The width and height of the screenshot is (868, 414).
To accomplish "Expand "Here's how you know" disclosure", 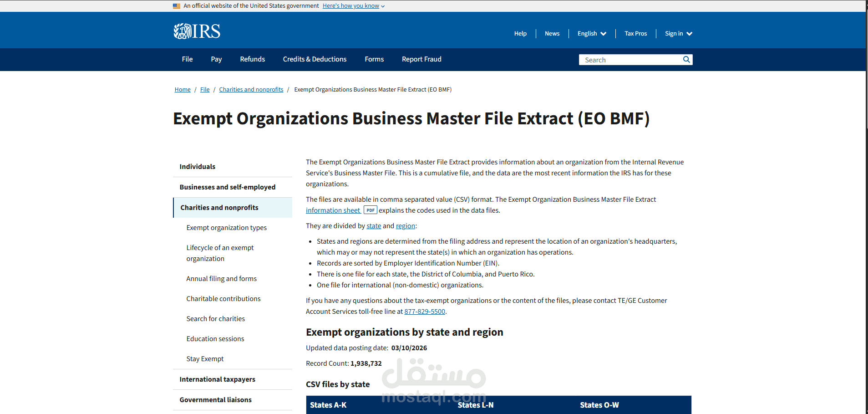I will pyautogui.click(x=354, y=6).
